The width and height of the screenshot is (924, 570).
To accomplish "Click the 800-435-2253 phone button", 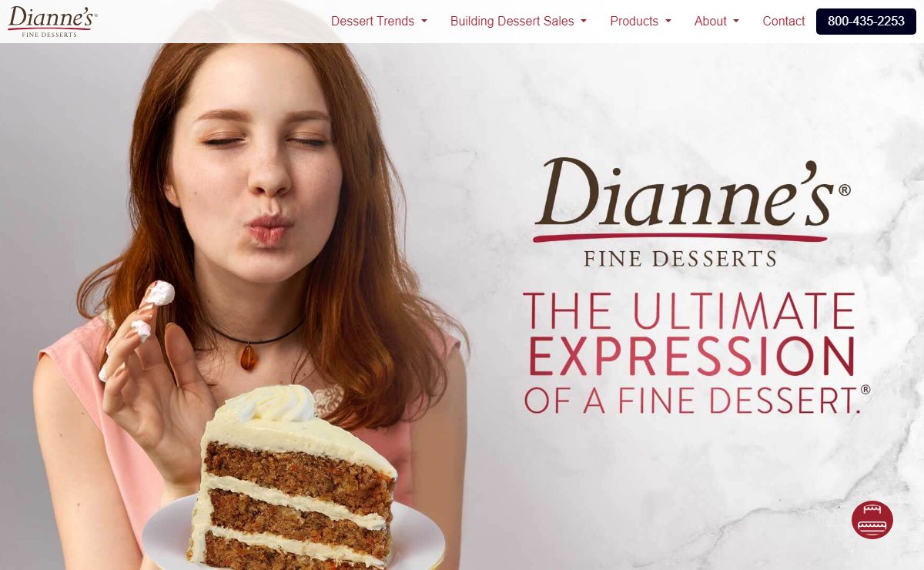I will [866, 22].
